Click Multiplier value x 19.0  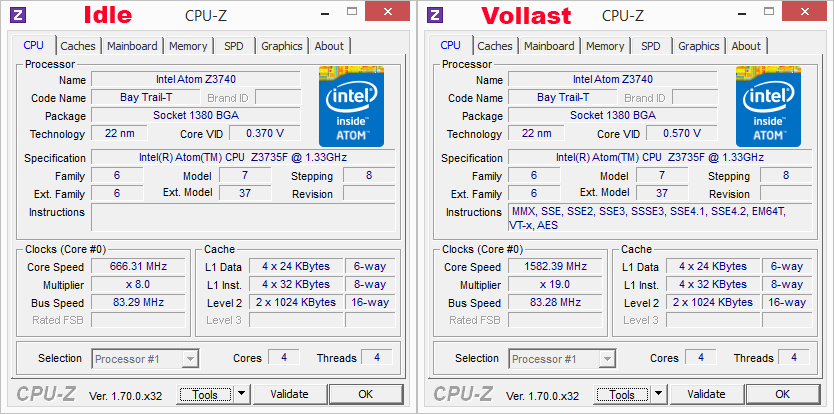(555, 285)
